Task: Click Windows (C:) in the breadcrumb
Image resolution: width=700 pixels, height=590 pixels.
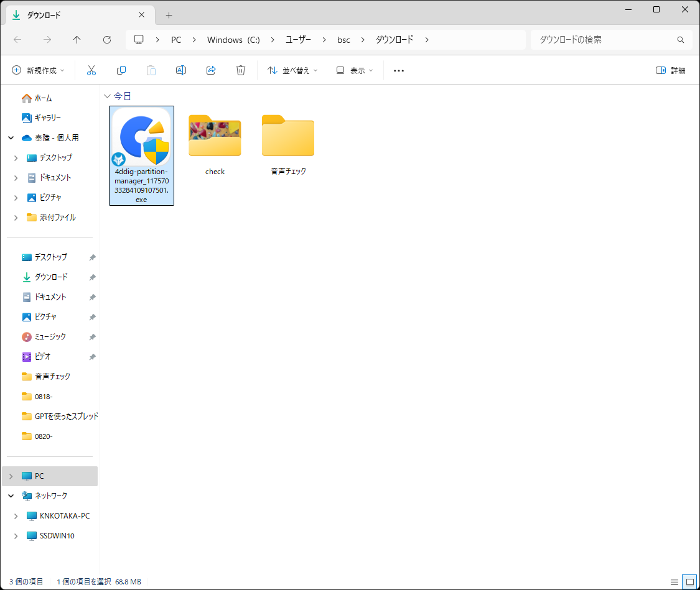Action: [233, 40]
